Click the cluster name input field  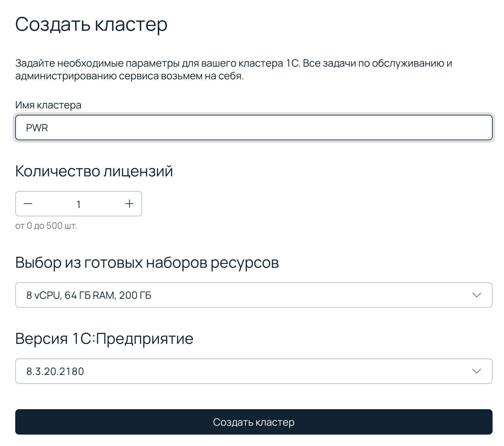(x=254, y=128)
